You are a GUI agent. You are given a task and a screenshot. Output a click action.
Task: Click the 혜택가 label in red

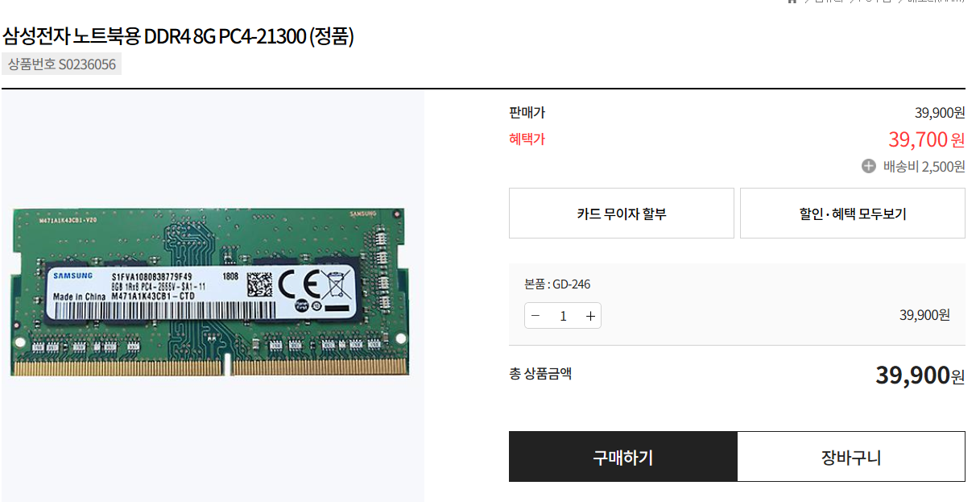527,139
